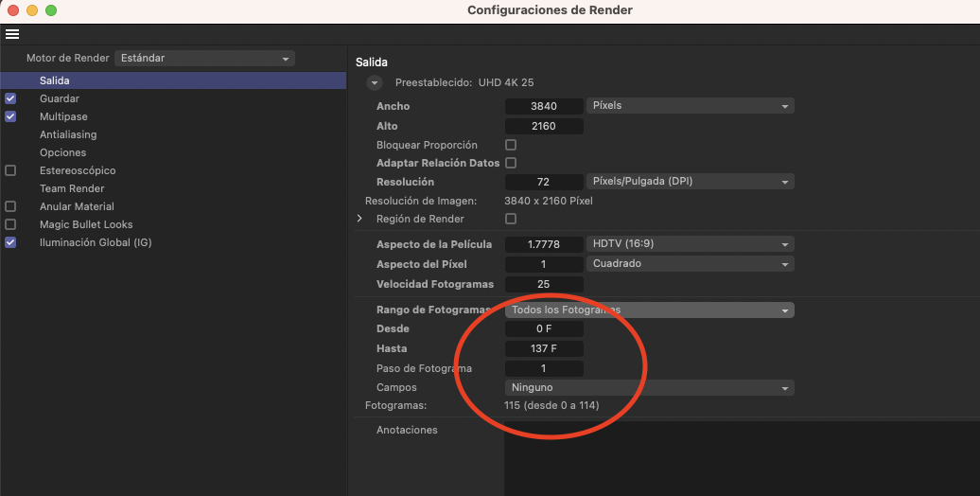
Task: Enable the Bloquear Proporción checkbox
Action: pyautogui.click(x=511, y=145)
